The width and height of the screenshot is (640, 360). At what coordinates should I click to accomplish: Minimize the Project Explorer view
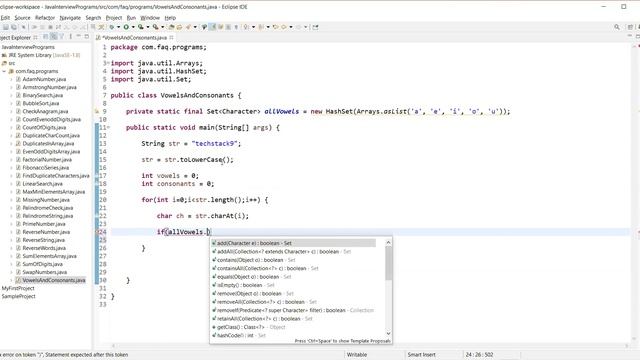[x=78, y=37]
